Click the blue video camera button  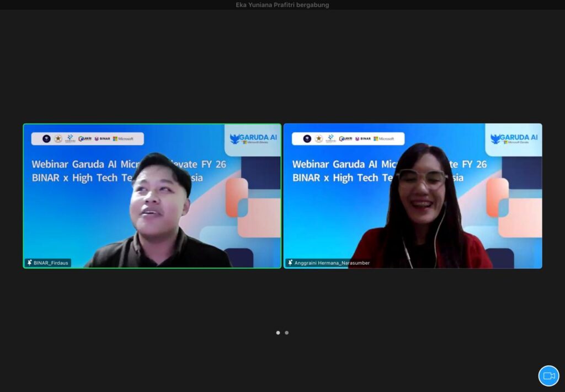[x=548, y=375]
